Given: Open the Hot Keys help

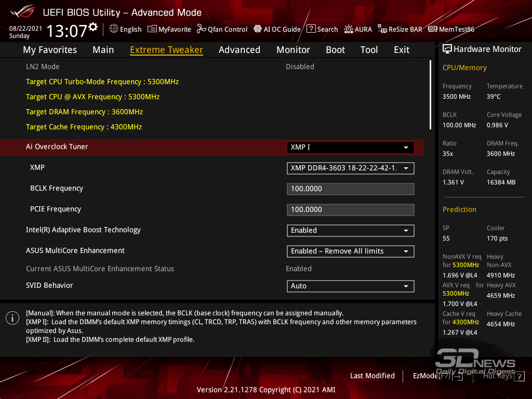Looking at the screenshot, I should 504,376.
